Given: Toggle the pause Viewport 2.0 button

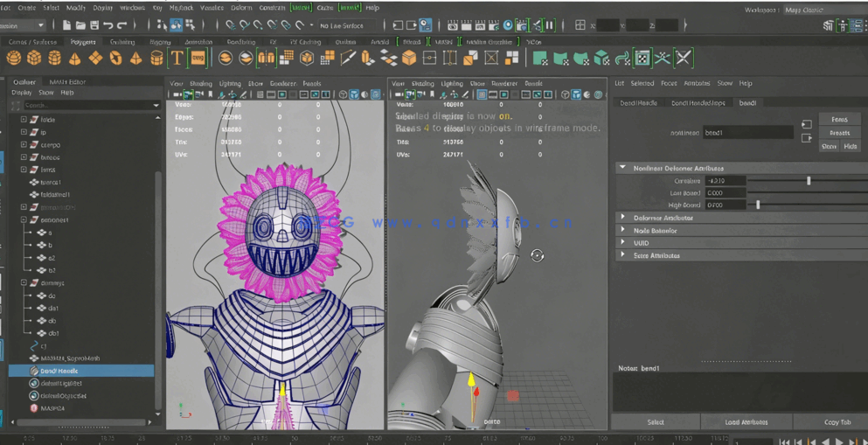Looking at the screenshot, I should (x=549, y=25).
